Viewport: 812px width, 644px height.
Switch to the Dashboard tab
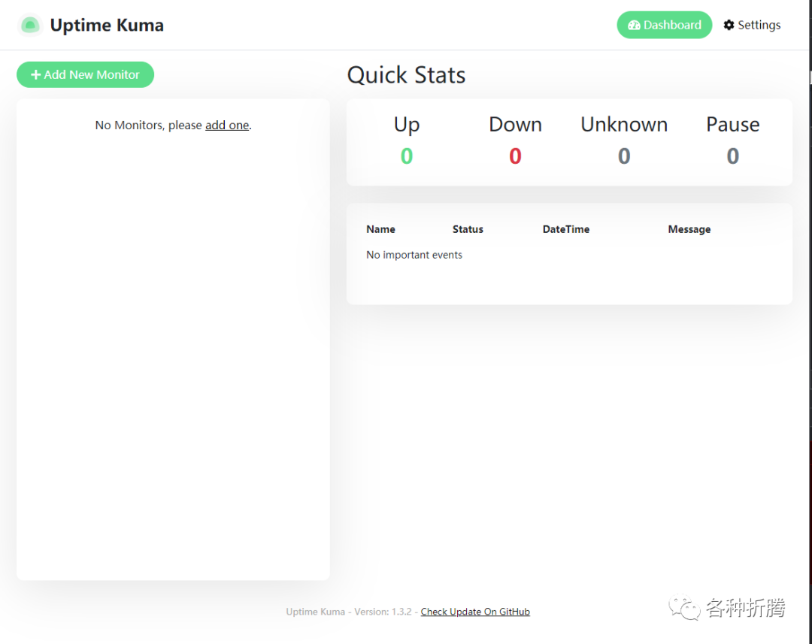pyautogui.click(x=665, y=25)
